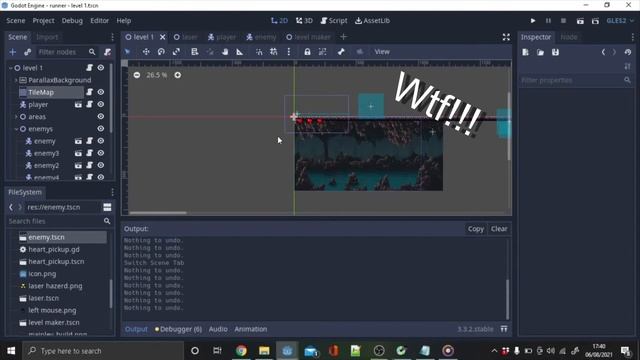Collapse the enemys node

tap(16, 129)
